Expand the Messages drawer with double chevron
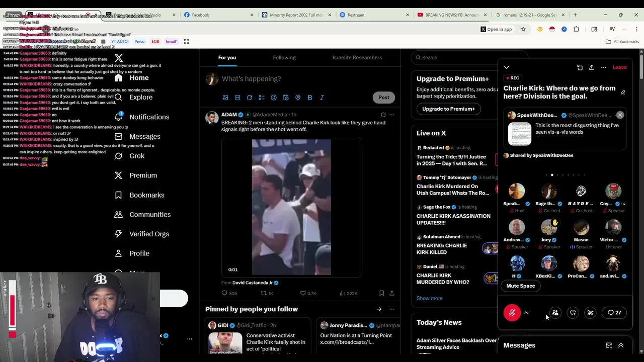The image size is (644, 362). 621,345
